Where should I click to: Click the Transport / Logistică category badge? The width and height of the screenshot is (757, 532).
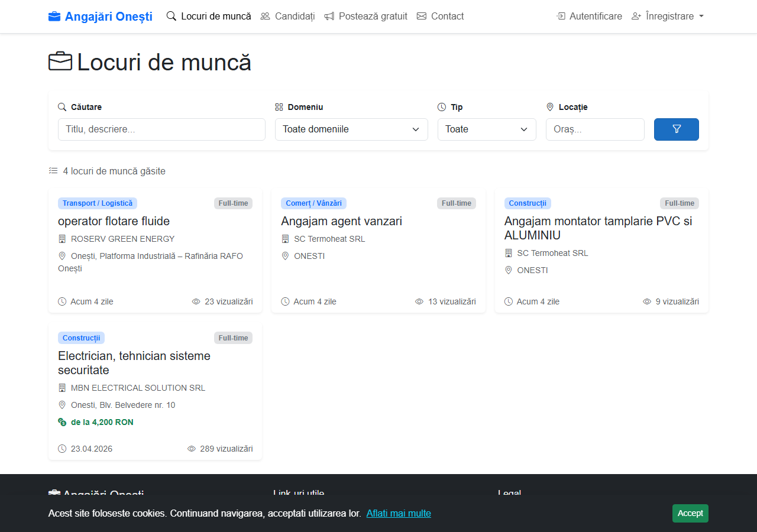[x=98, y=203]
